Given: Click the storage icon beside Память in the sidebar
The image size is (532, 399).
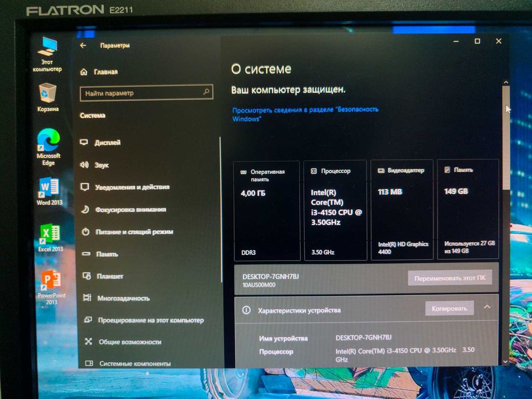Looking at the screenshot, I should [x=86, y=254].
